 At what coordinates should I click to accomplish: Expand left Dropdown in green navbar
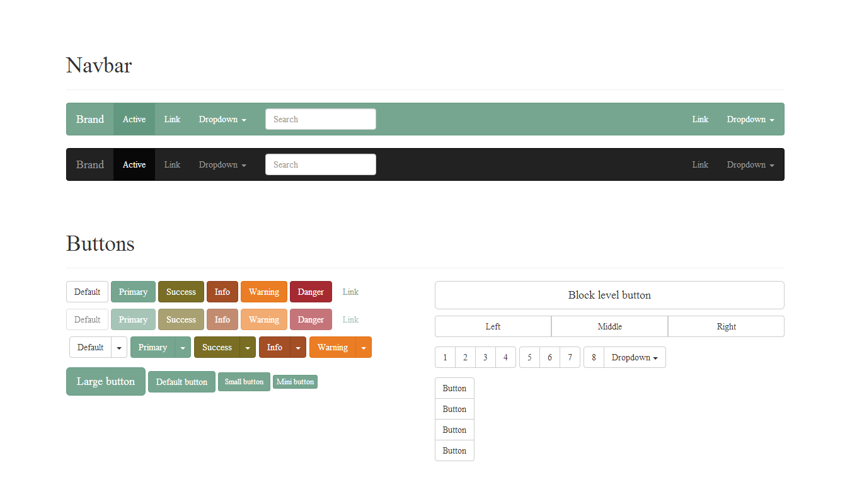tap(222, 119)
